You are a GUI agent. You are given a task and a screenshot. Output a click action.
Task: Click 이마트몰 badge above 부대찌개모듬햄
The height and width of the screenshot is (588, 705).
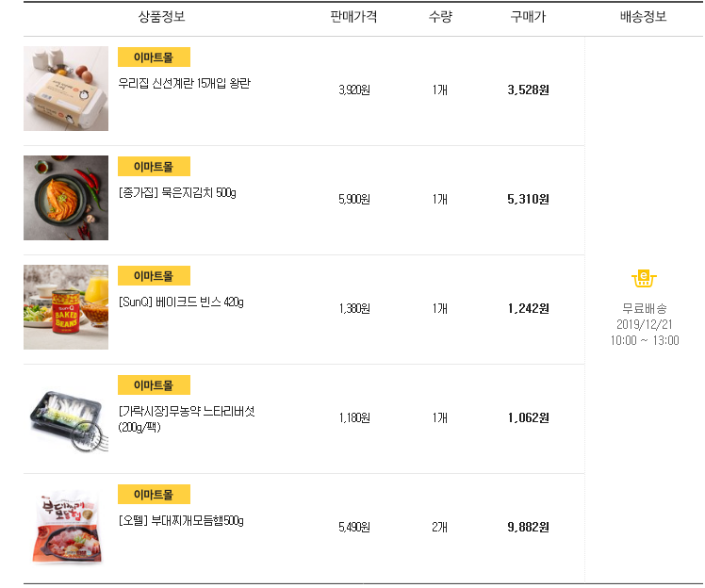(x=154, y=495)
